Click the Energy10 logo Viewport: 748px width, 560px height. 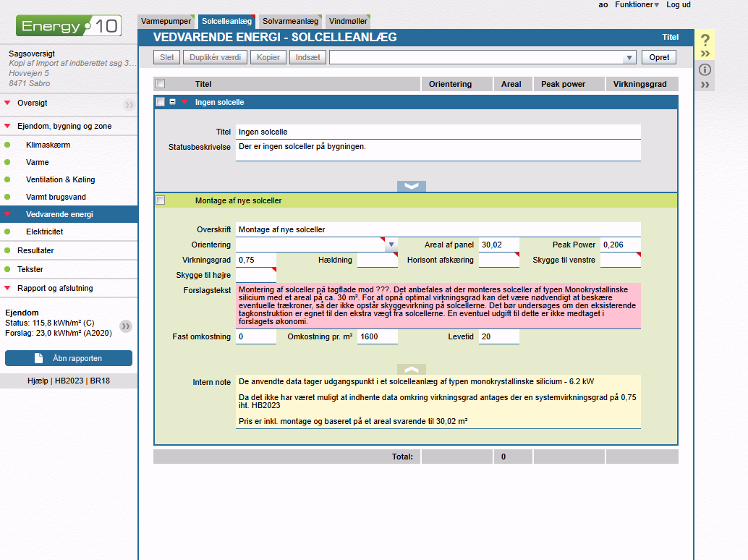tap(69, 27)
